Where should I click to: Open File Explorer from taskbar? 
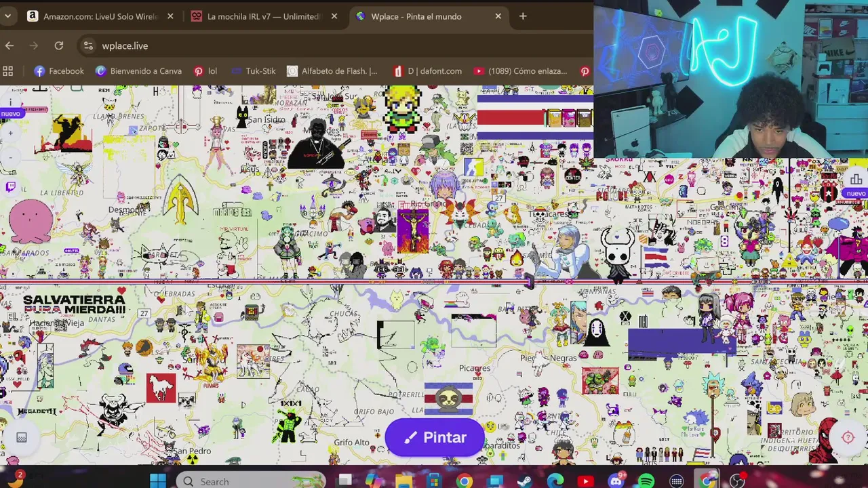[404, 481]
